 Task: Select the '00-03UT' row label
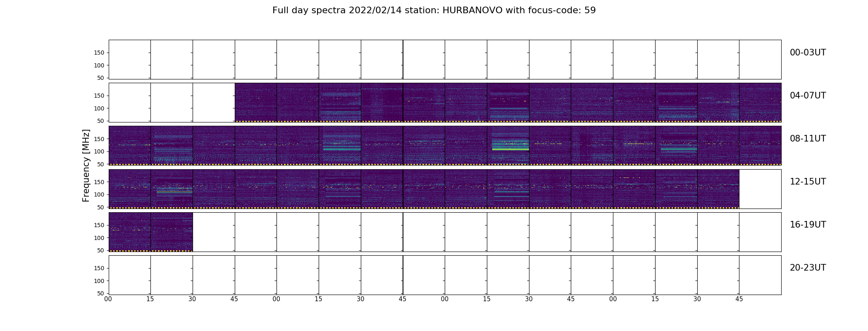click(x=808, y=53)
